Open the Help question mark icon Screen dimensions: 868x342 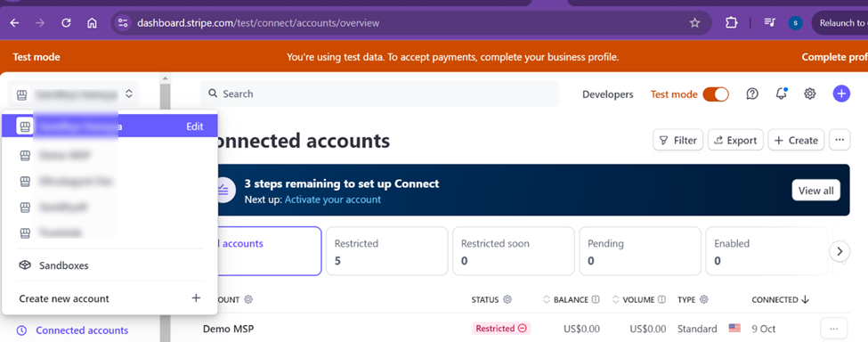point(751,94)
